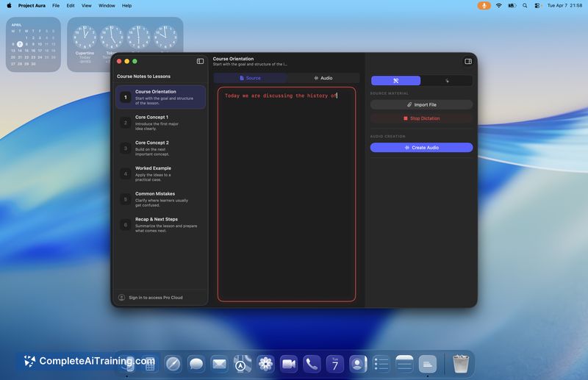588x380 pixels.
Task: Switch to the Audio tab
Action: (323, 78)
